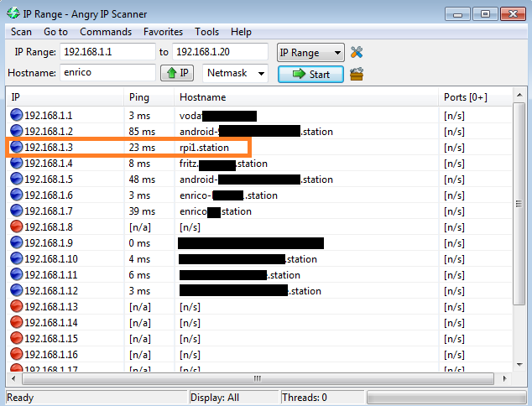Open the Tools menu

tap(206, 32)
